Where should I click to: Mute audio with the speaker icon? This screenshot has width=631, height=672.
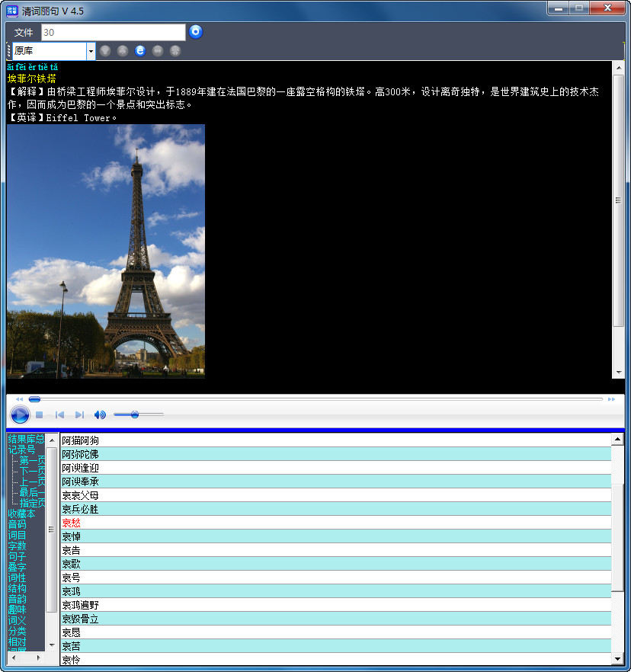(x=100, y=415)
